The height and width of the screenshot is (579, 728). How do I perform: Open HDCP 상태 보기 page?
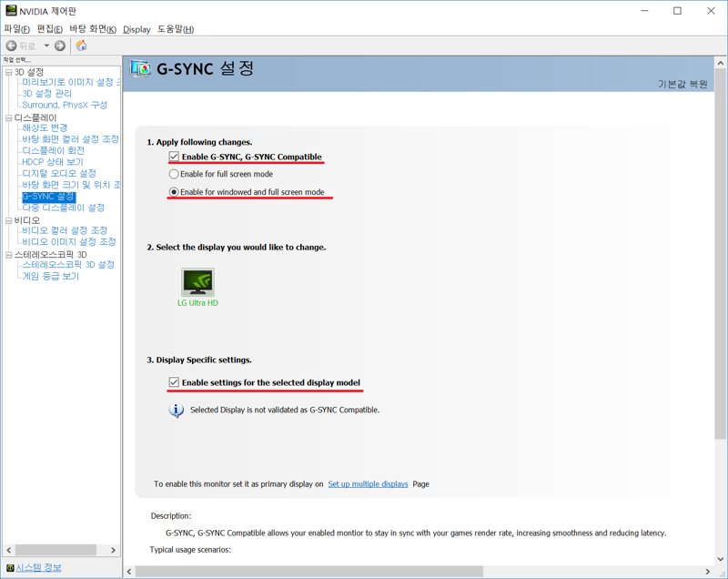pyautogui.click(x=53, y=161)
